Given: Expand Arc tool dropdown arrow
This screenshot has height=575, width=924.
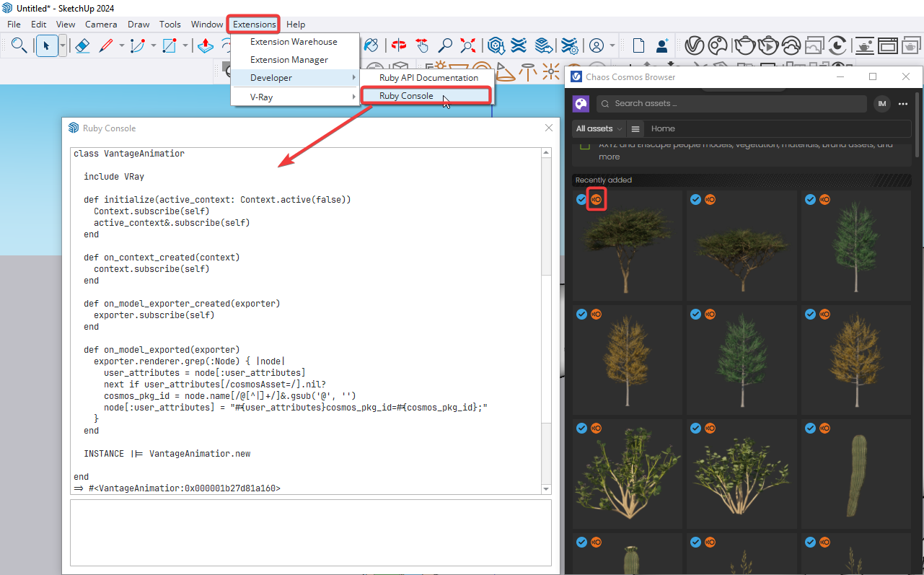Looking at the screenshot, I should pyautogui.click(x=153, y=45).
